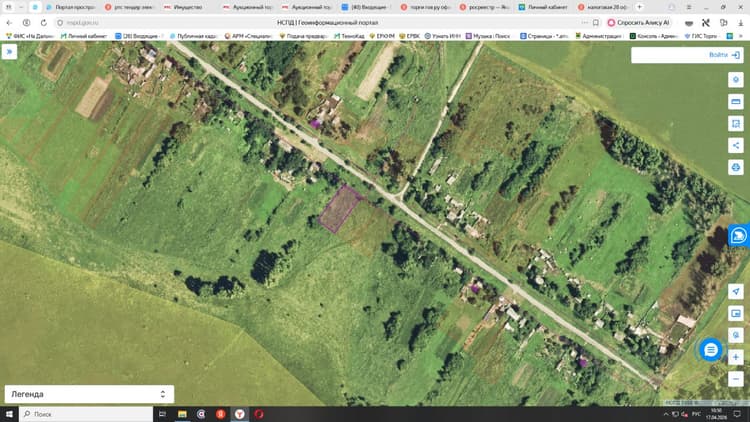The image size is (750, 422).
Task: Click the share map icon
Action: 736,145
